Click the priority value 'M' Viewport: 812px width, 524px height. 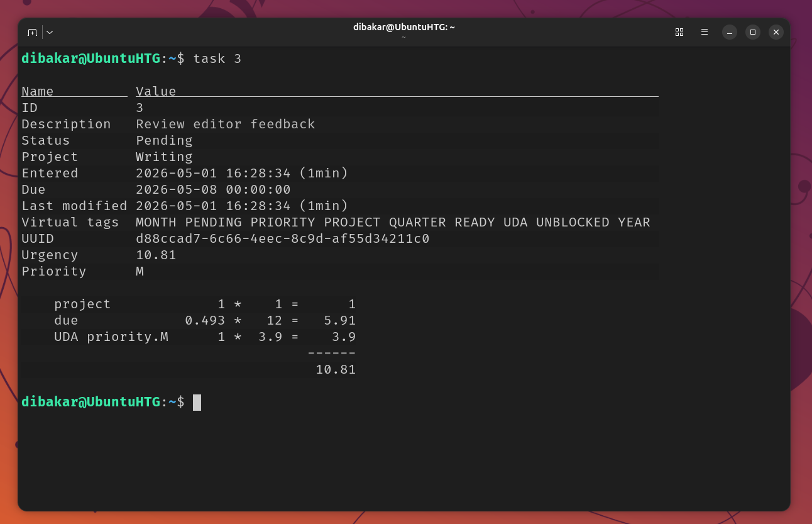(140, 271)
